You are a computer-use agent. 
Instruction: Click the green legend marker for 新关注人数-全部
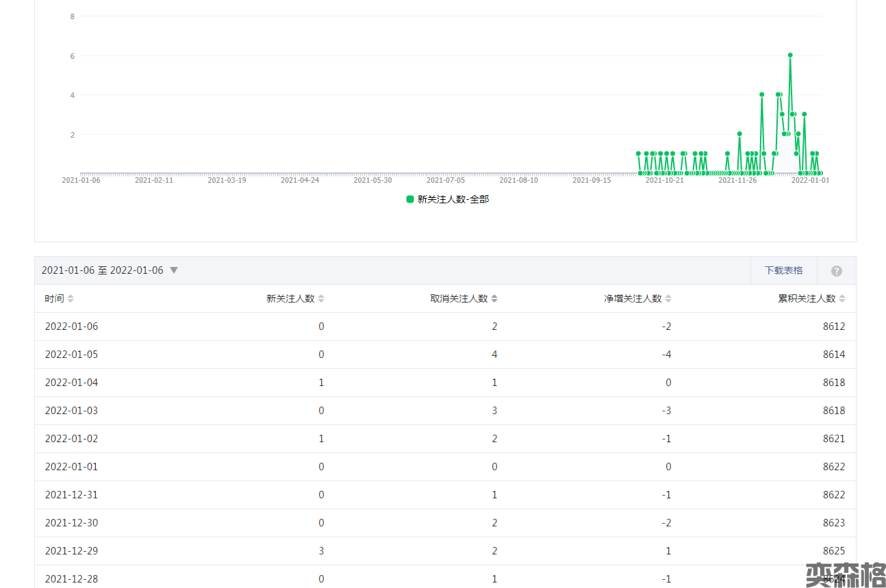point(410,199)
